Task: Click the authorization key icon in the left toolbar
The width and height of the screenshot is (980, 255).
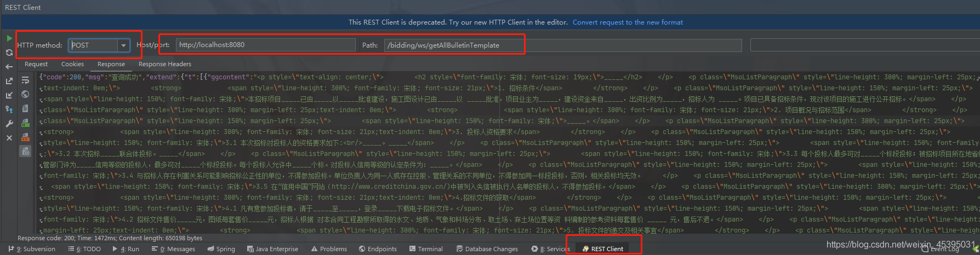Action: [9, 109]
